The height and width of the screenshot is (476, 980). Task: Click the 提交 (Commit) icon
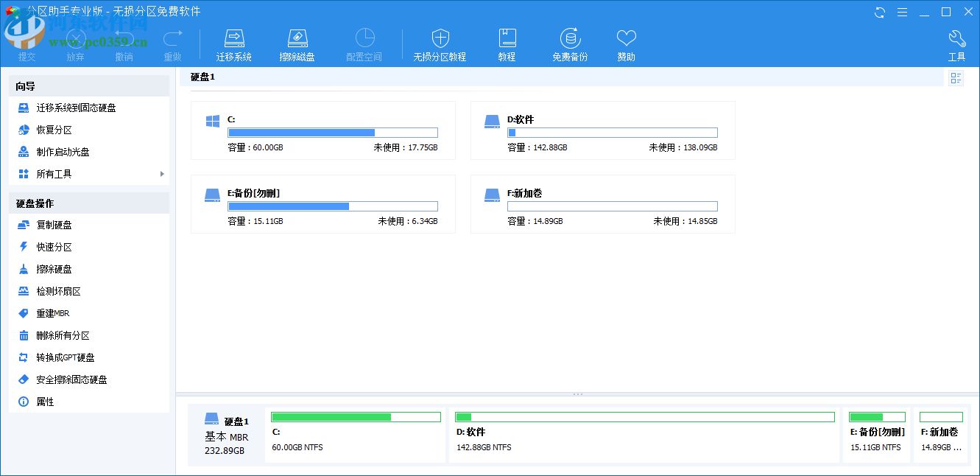click(27, 41)
